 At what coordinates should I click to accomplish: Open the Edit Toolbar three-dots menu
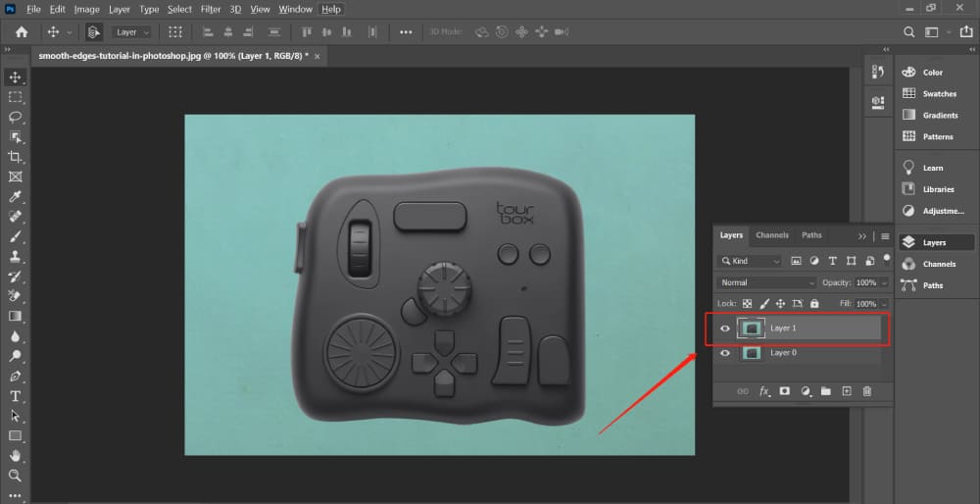[15, 495]
